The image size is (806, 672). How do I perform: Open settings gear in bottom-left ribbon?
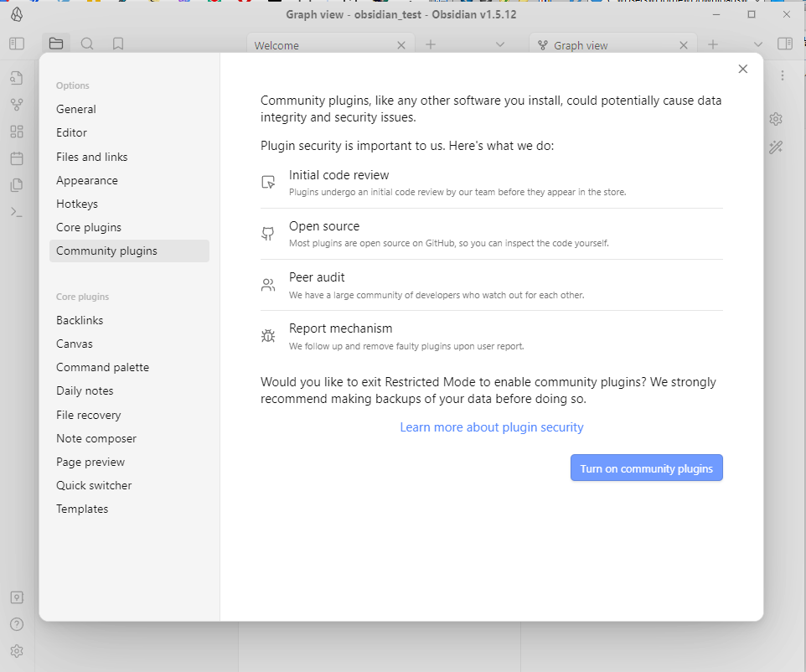click(17, 651)
